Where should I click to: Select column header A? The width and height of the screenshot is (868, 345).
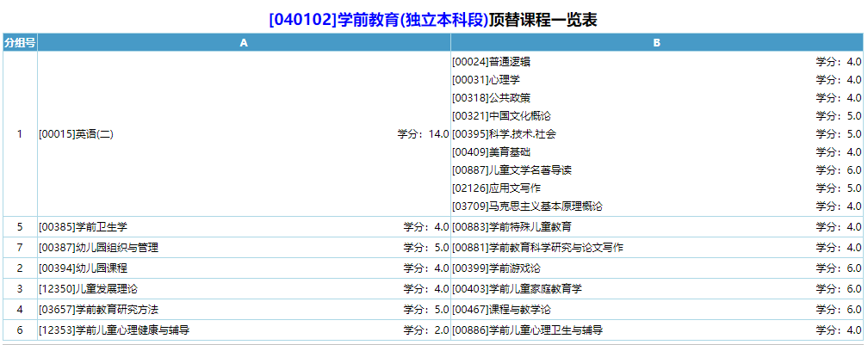pos(244,42)
